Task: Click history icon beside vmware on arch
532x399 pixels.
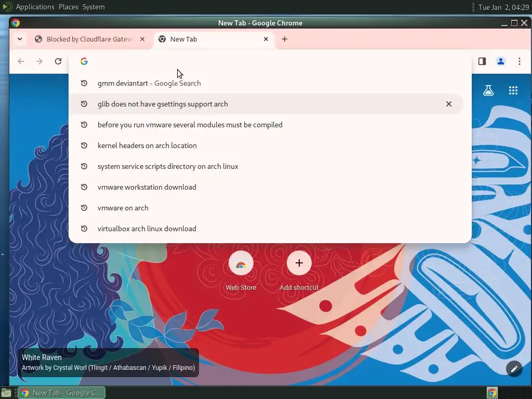Action: click(84, 208)
